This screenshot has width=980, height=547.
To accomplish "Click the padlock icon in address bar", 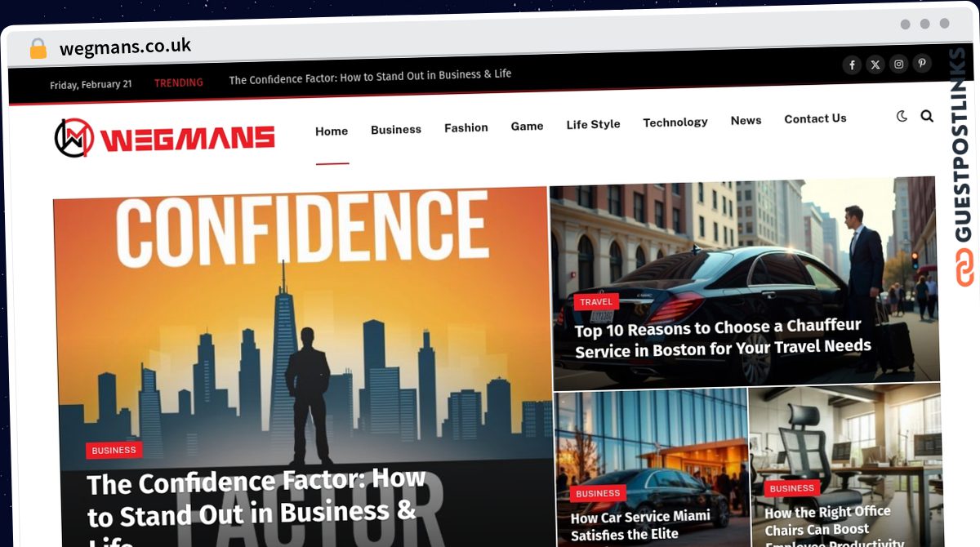I will (38, 49).
